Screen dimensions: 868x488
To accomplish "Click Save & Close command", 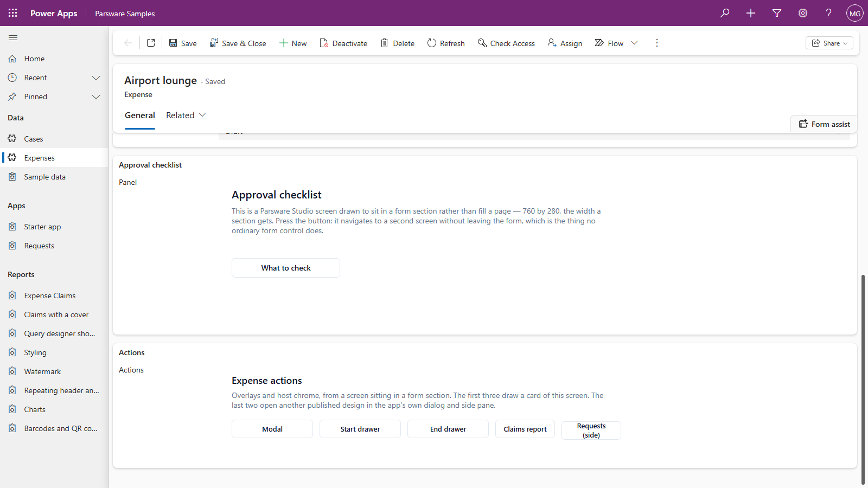I will click(238, 43).
